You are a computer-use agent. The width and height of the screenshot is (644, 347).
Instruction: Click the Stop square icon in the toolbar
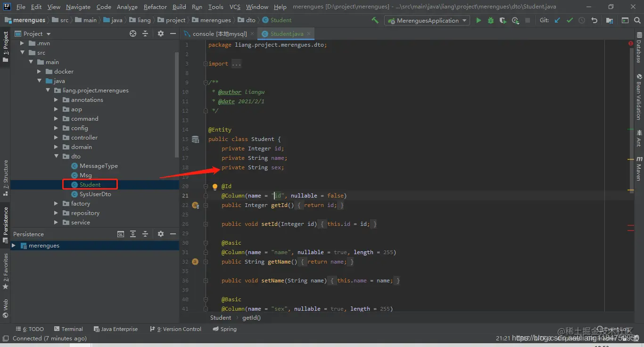[x=528, y=20]
